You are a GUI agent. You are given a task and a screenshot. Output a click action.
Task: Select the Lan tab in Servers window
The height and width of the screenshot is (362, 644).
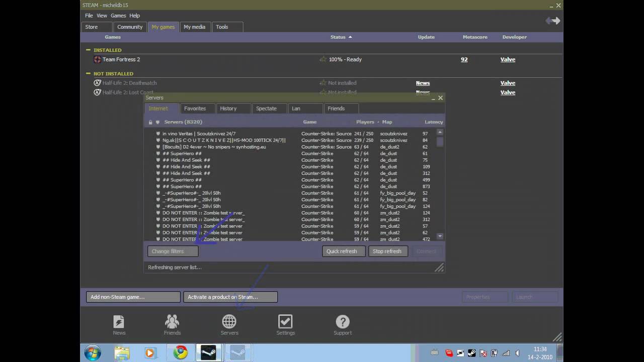(x=305, y=109)
